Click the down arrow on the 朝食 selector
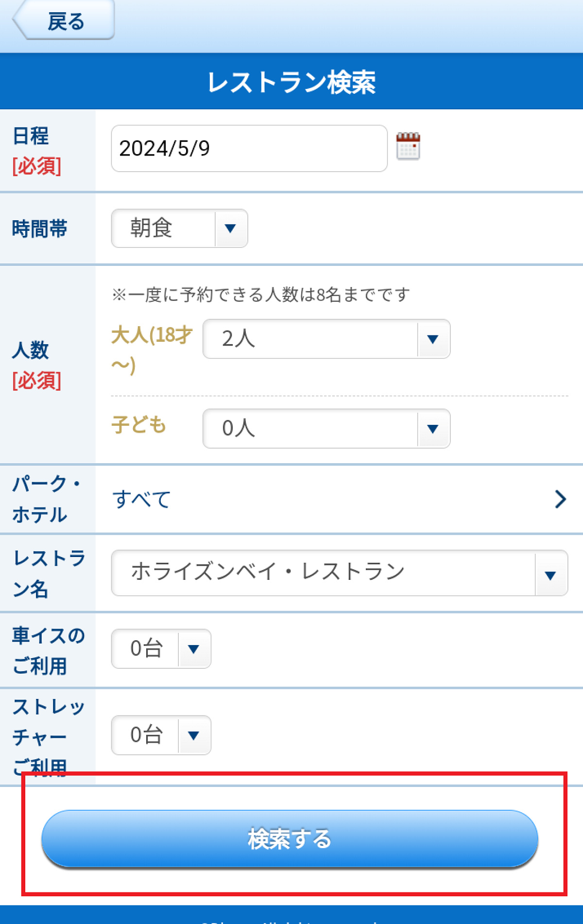 [231, 228]
